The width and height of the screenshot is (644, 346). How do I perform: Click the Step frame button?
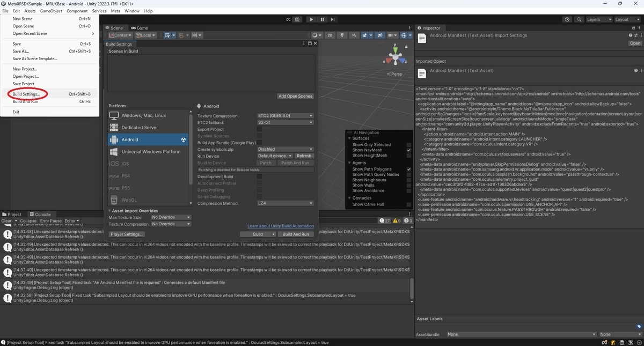(x=333, y=19)
